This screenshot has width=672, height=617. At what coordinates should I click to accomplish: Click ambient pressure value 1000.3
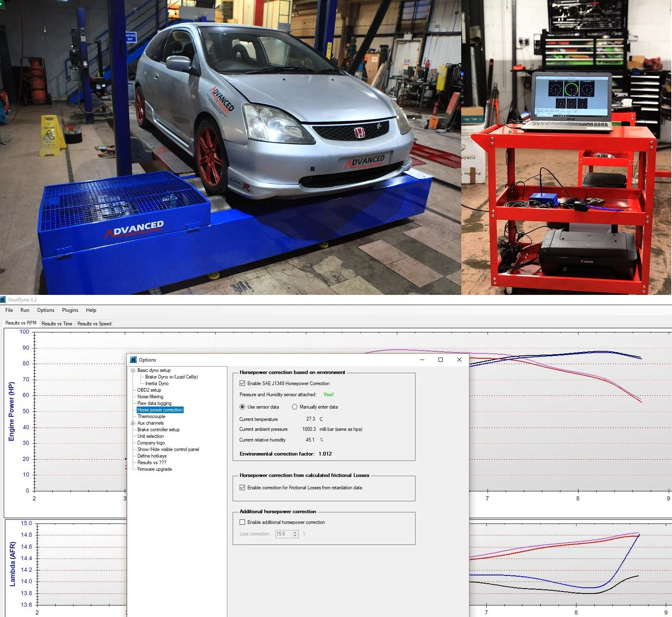click(309, 429)
